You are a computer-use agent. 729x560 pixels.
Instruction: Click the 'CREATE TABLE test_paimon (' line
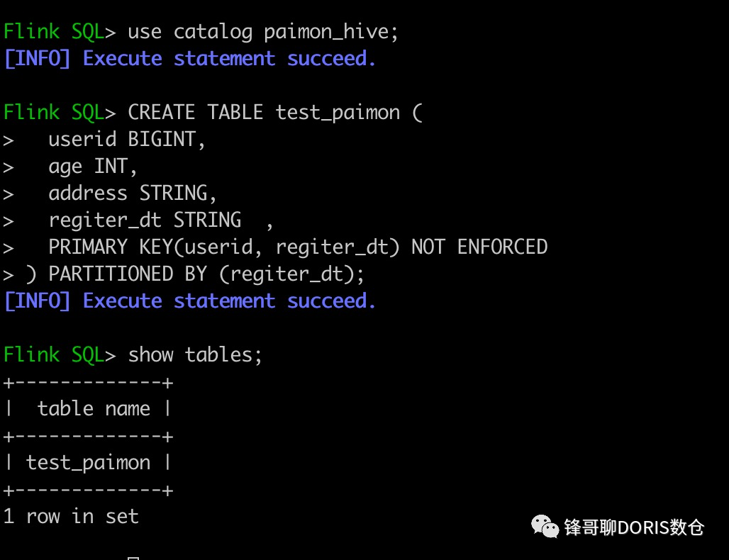click(274, 113)
